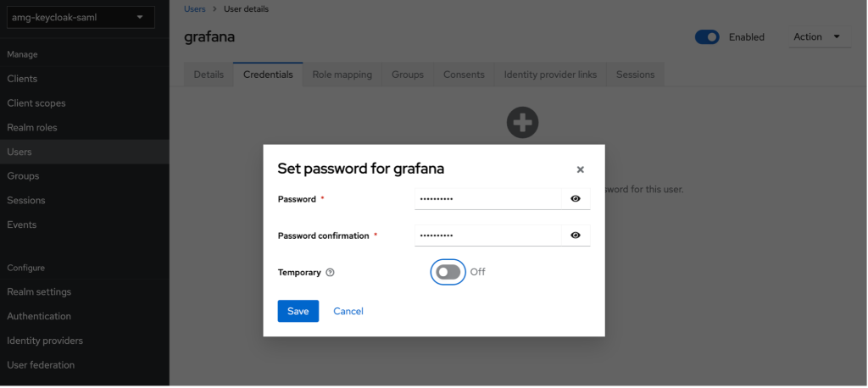Save the new grafana password
The width and height of the screenshot is (868, 388).
[x=298, y=311]
